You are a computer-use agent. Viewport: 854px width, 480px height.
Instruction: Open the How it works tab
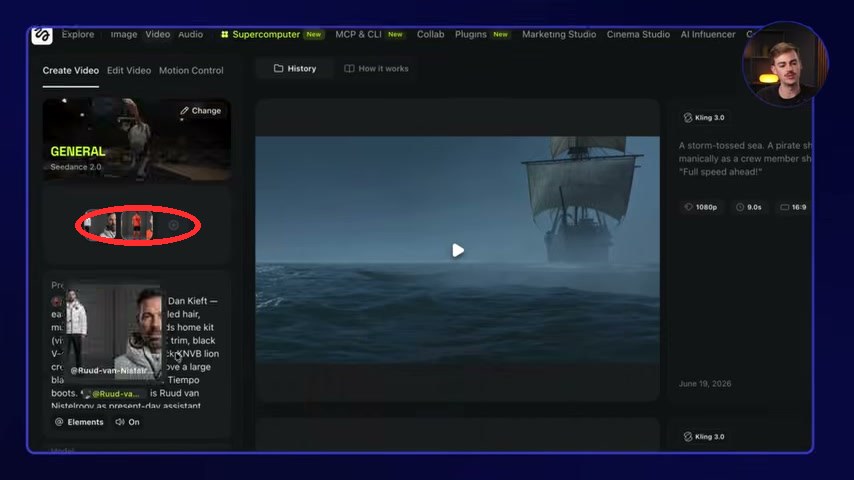[376, 69]
